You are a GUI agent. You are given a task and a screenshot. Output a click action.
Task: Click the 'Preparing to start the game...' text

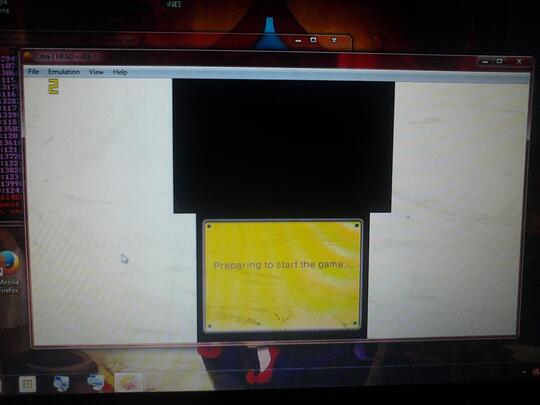pyautogui.click(x=283, y=265)
